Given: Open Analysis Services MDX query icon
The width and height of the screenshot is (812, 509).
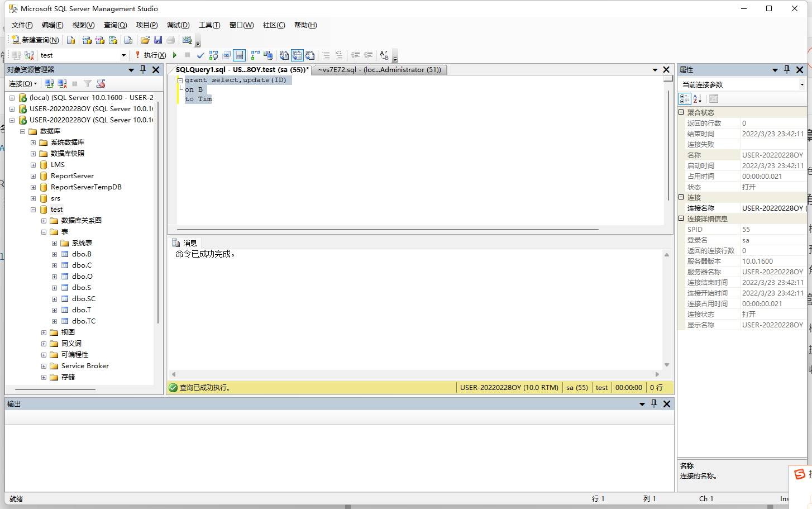Looking at the screenshot, I should (87, 40).
